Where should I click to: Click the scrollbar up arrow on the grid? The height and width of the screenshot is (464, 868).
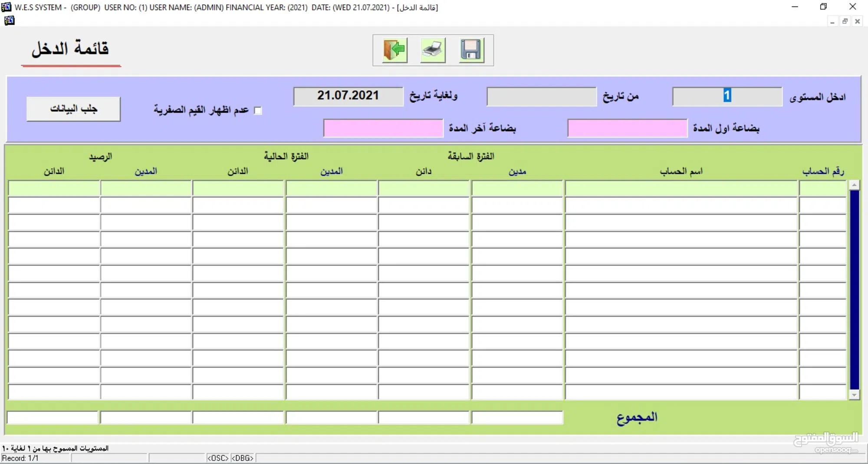pos(854,184)
